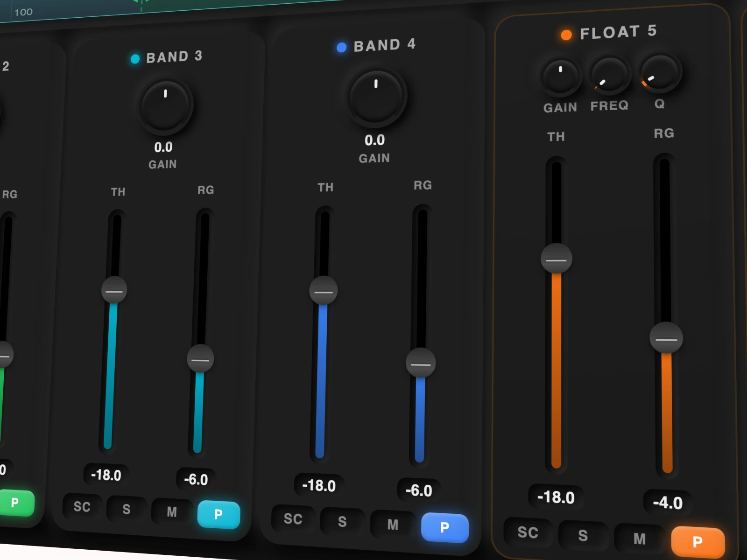Mute Float 5 with M button

click(639, 539)
